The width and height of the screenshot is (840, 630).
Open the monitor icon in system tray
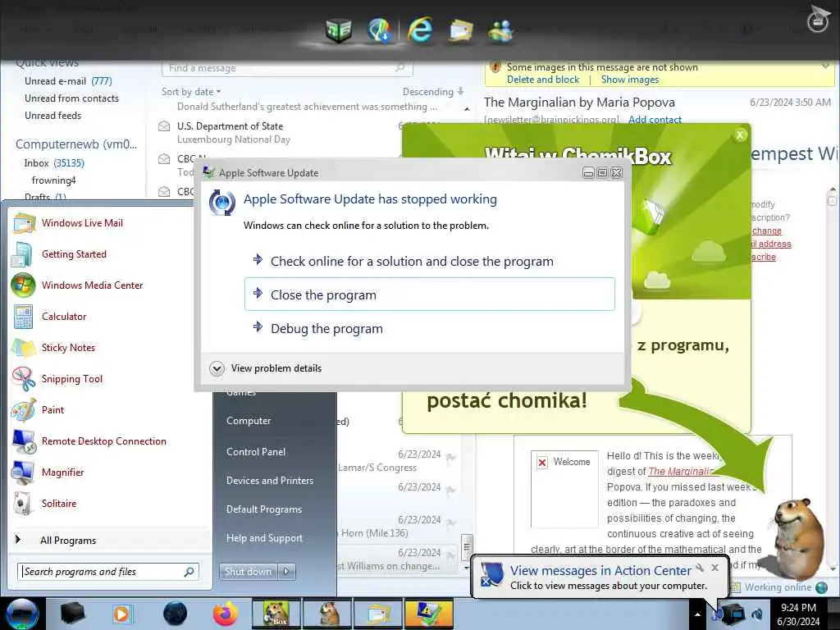(733, 614)
